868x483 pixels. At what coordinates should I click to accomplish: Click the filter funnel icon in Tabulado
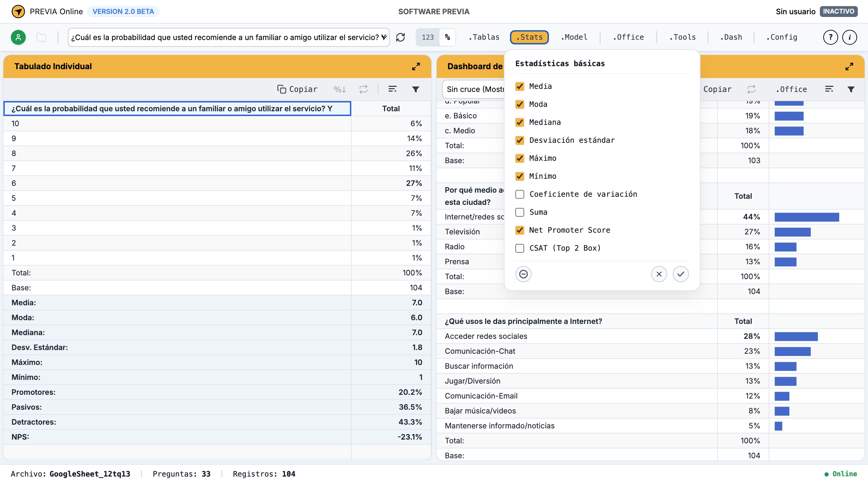[416, 89]
